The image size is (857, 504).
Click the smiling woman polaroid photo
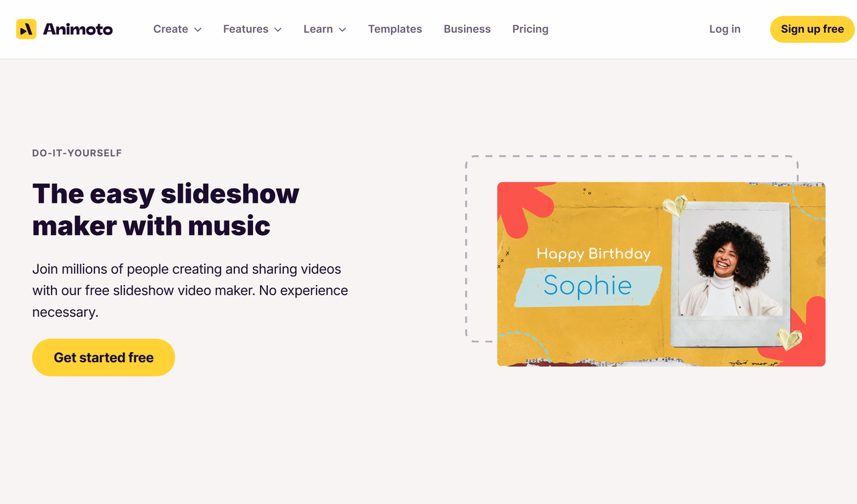[x=730, y=268]
